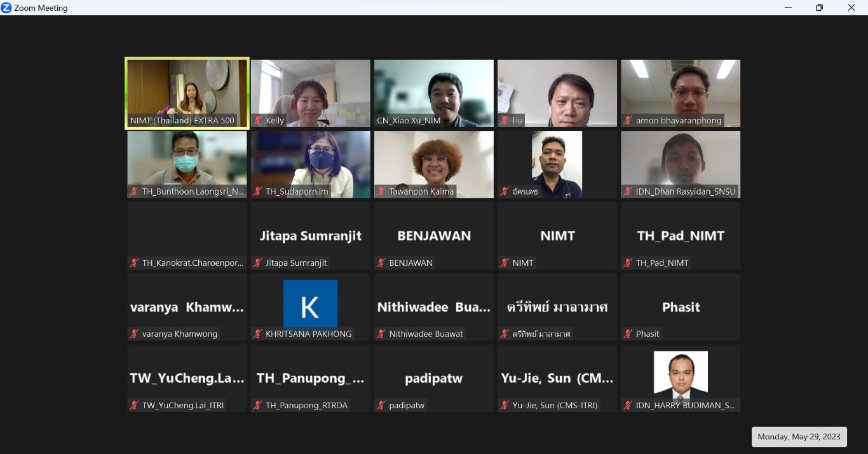Click the profile photo in IDN_HARRY BUDIMAN's tile
Image resolution: width=868 pixels, height=454 pixels.
pyautogui.click(x=681, y=374)
